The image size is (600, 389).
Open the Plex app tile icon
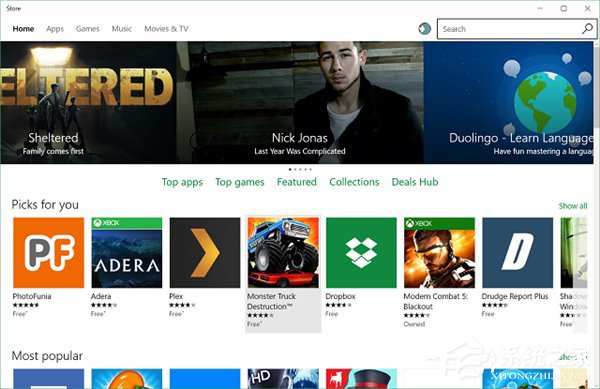tap(205, 252)
